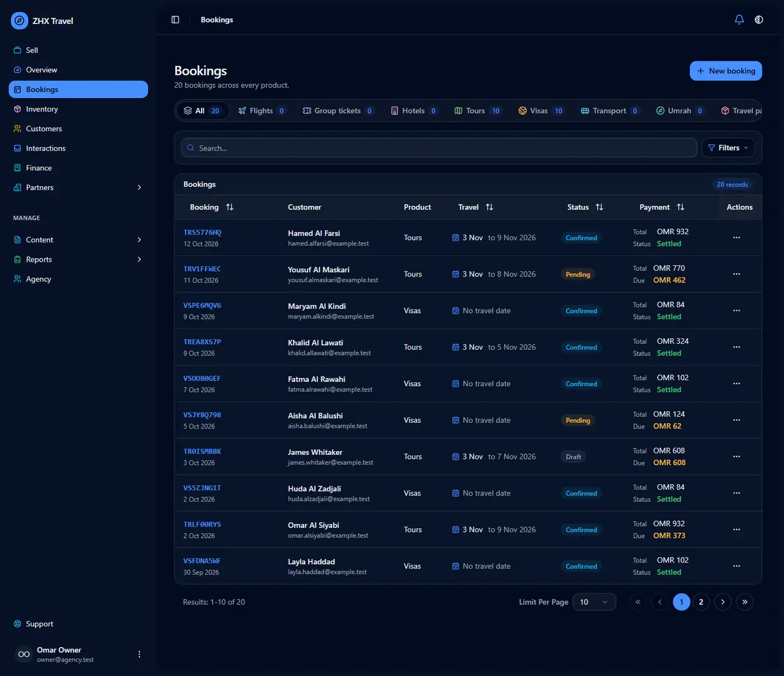Image resolution: width=784 pixels, height=676 pixels.
Task: Open Inventory in the sidebar
Action: pyautogui.click(x=78, y=109)
